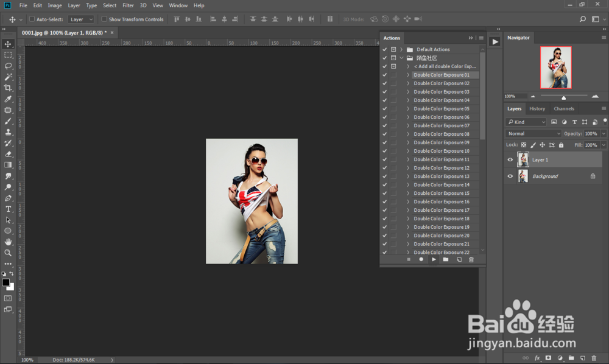The height and width of the screenshot is (364, 609).
Task: Click Begin recording in Actions panel
Action: [421, 259]
